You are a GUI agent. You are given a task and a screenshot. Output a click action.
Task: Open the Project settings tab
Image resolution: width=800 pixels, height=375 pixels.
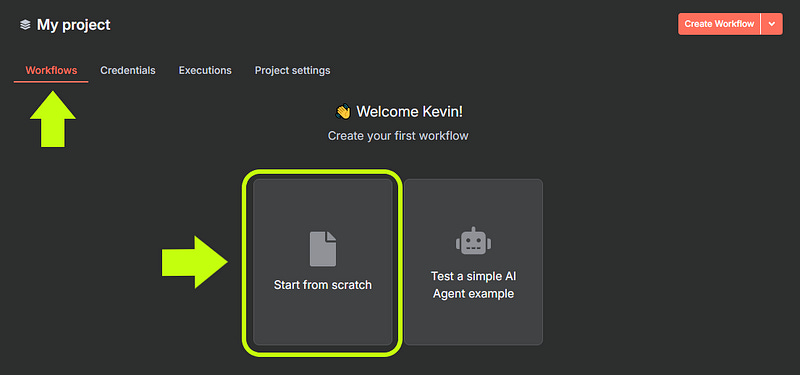(292, 70)
